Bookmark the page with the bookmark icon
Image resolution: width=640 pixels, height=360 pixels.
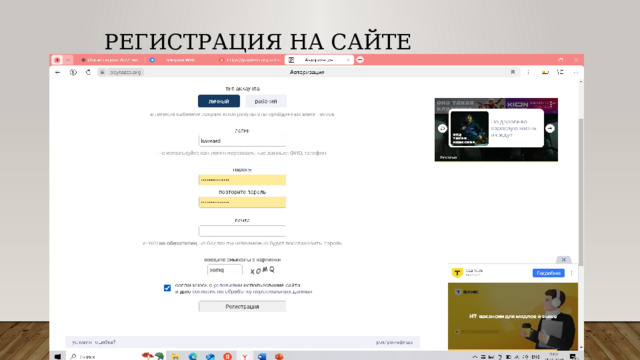[513, 72]
